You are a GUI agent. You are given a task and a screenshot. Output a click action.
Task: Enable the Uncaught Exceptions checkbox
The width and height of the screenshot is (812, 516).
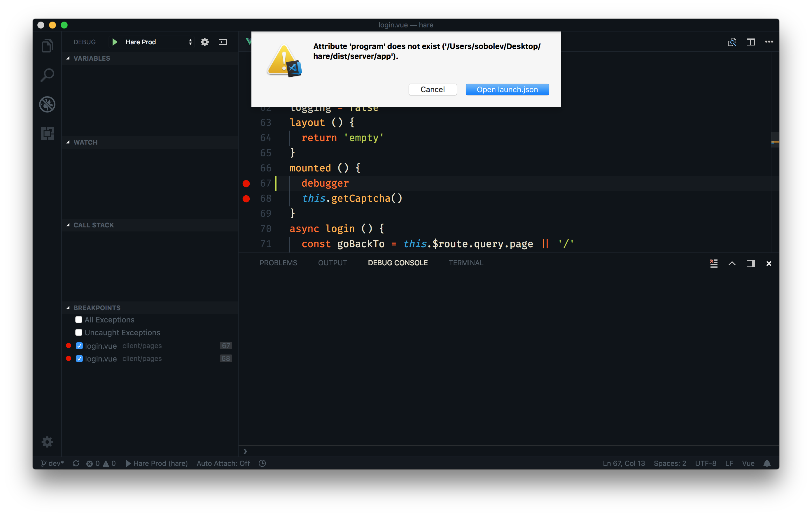79,332
